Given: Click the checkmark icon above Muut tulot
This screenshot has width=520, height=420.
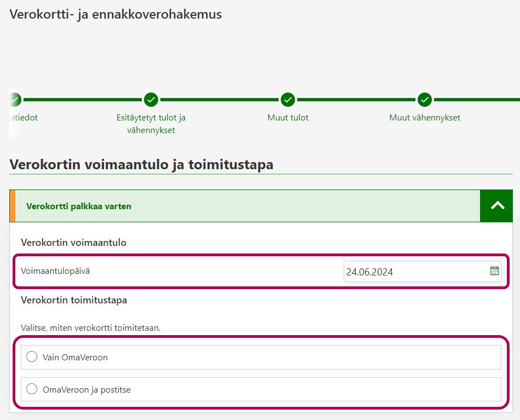Looking at the screenshot, I should pos(288,100).
